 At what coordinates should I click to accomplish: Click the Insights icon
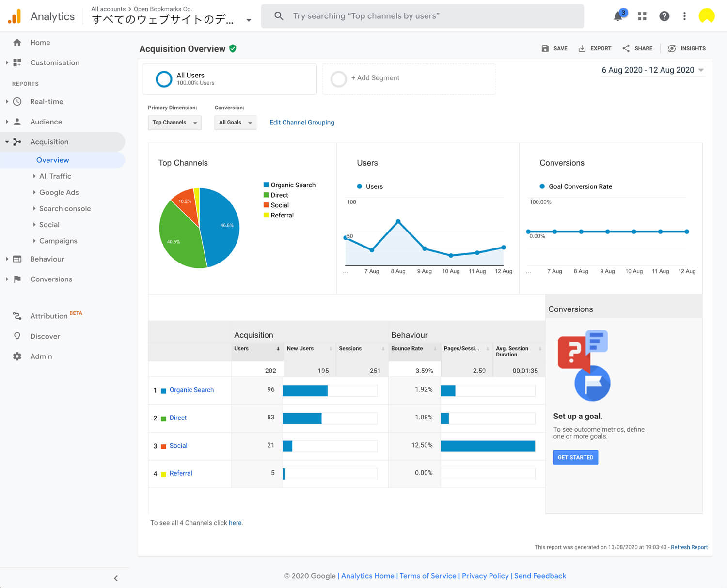672,48
